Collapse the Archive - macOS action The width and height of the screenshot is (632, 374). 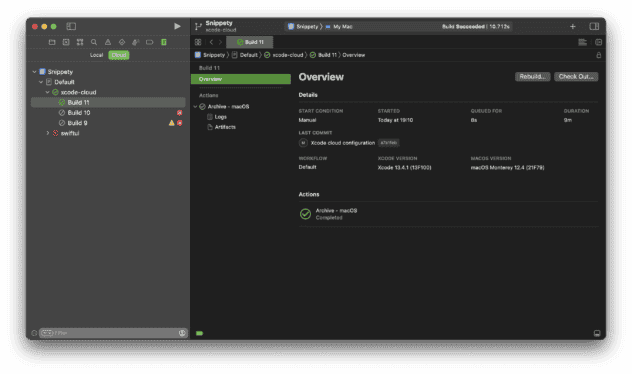point(195,106)
